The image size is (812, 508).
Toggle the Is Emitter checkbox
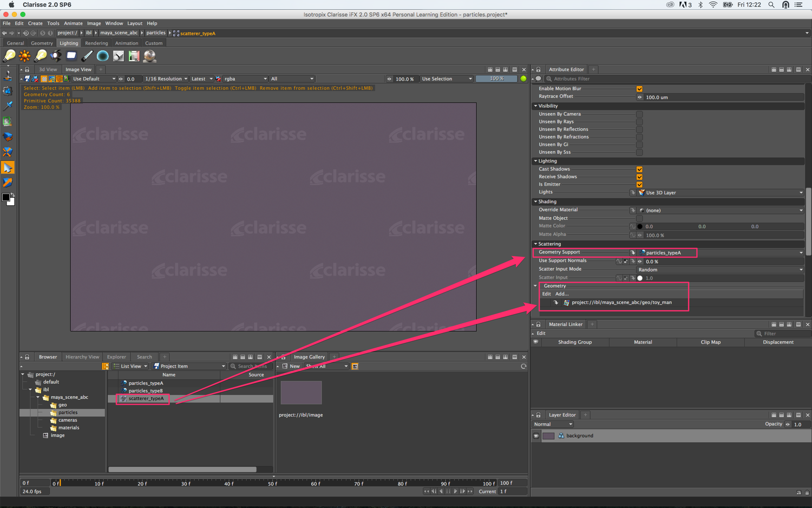[639, 185]
